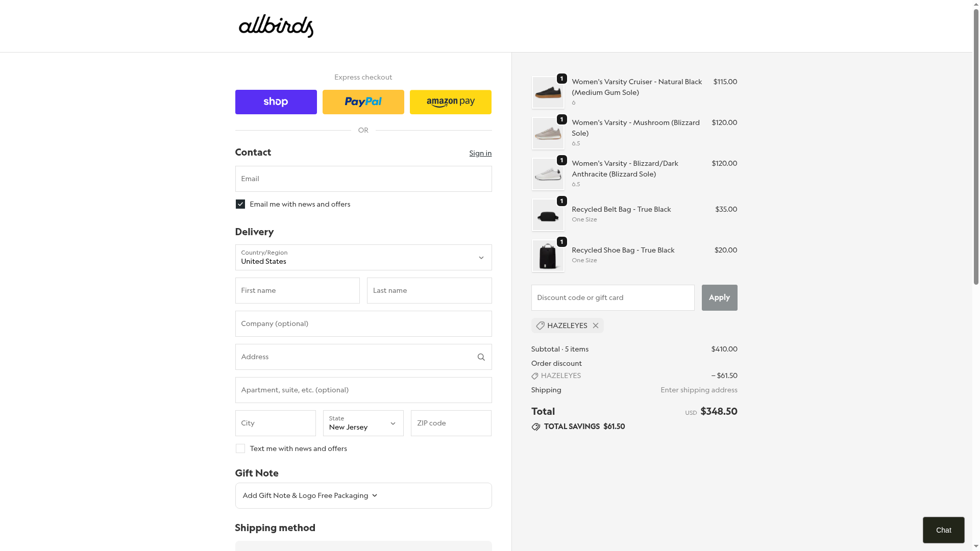Open the Chat widget
Image resolution: width=980 pixels, height=551 pixels.
(943, 530)
